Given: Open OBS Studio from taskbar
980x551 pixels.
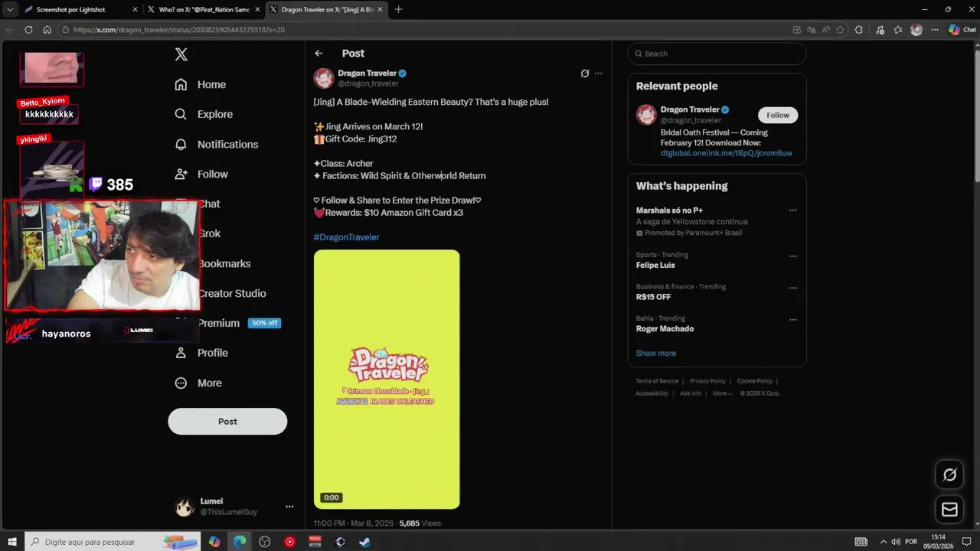Looking at the screenshot, I should 265,542.
